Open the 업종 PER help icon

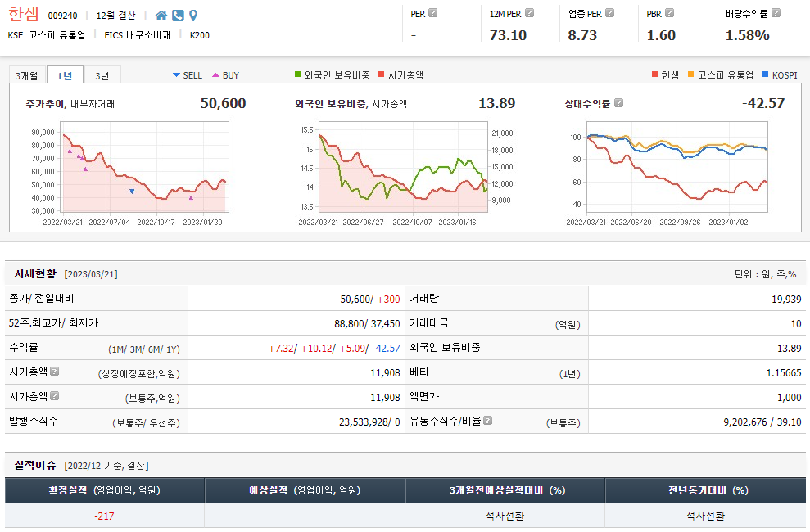609,13
